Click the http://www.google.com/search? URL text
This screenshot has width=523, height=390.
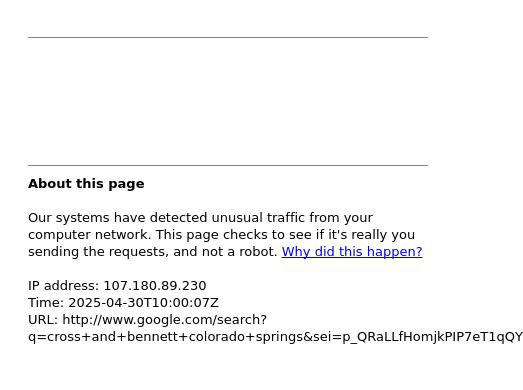point(164,320)
